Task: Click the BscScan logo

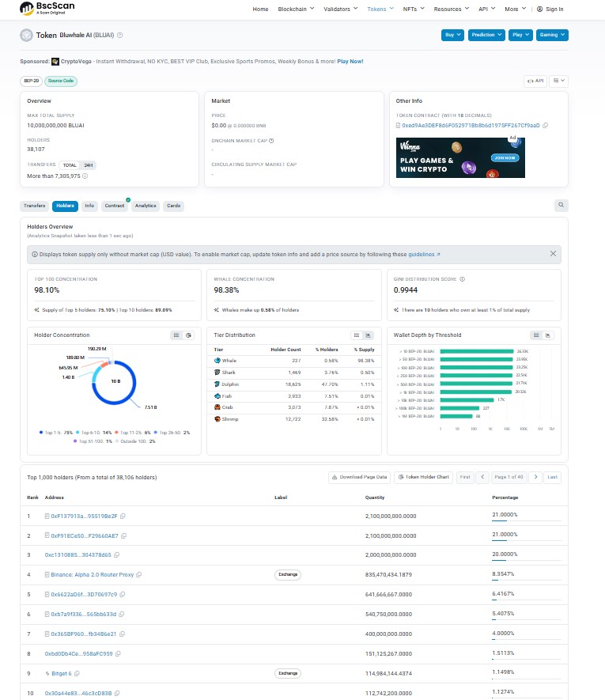Action: click(47, 8)
